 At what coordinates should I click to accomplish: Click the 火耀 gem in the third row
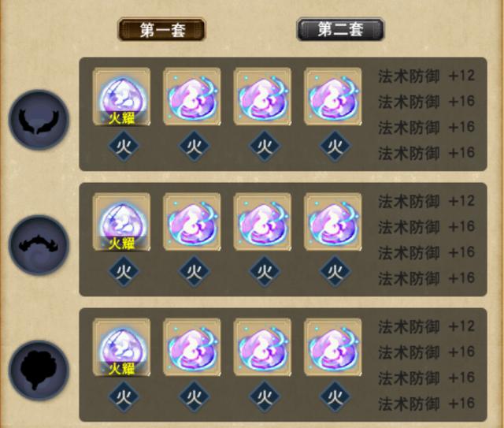tap(121, 348)
